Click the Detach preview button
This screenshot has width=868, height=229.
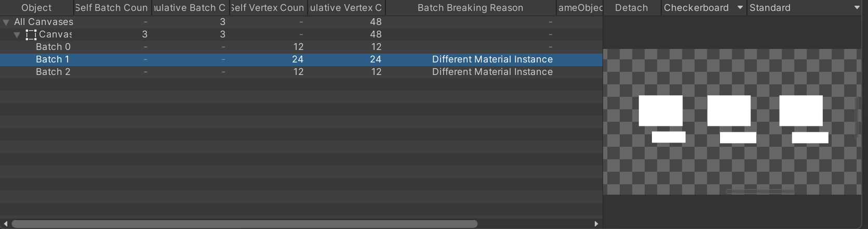coord(632,8)
